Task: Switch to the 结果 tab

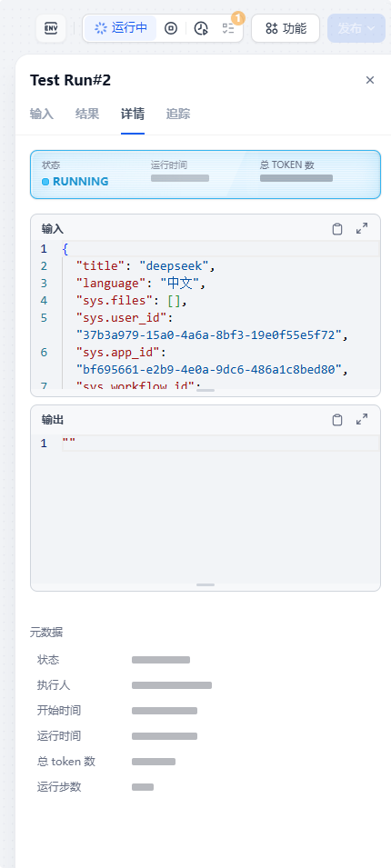Action: [x=87, y=114]
